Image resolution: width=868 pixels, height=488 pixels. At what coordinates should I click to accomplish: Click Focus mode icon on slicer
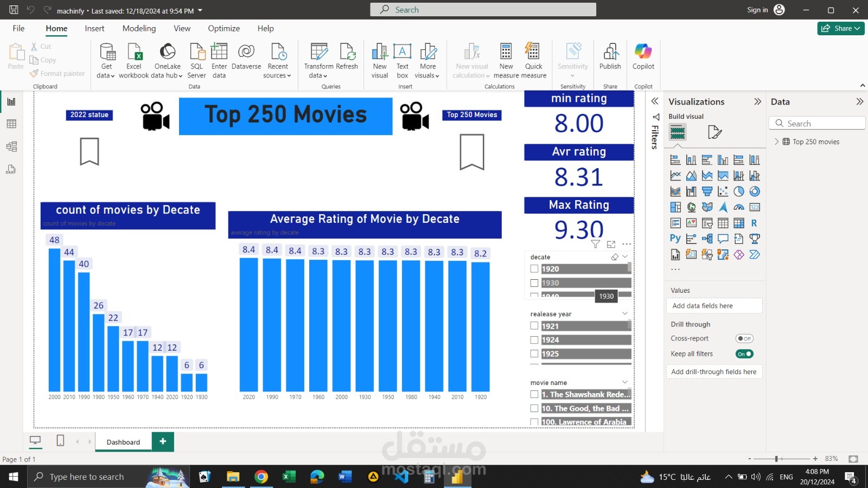[x=611, y=245]
